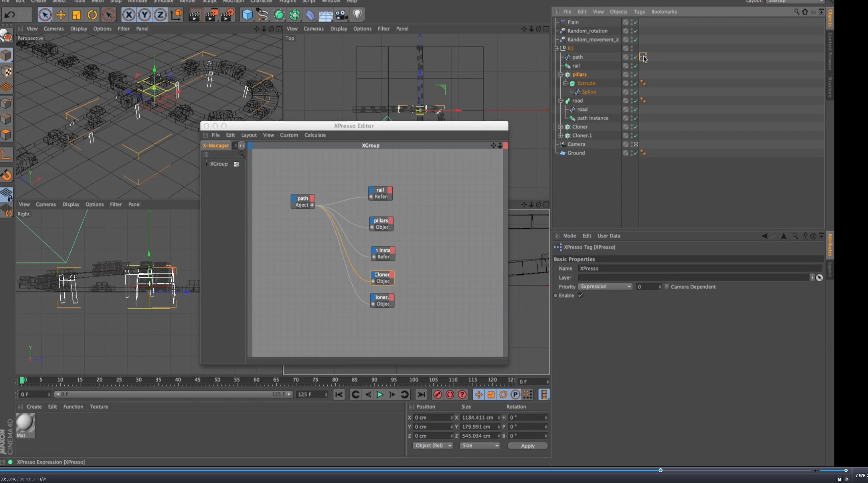Click the search icon in Object Manager

click(797, 12)
